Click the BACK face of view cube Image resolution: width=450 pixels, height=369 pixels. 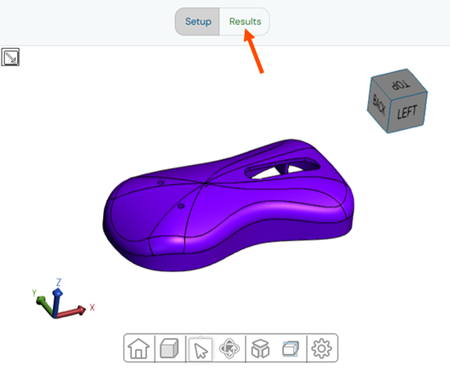coord(379,105)
